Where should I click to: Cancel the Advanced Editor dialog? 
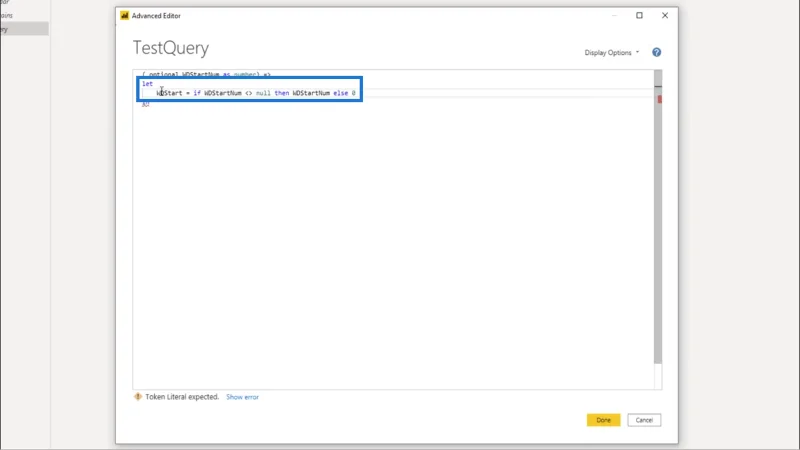point(644,420)
